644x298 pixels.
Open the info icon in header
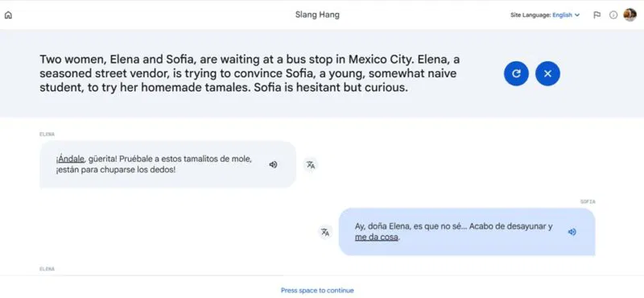(613, 14)
